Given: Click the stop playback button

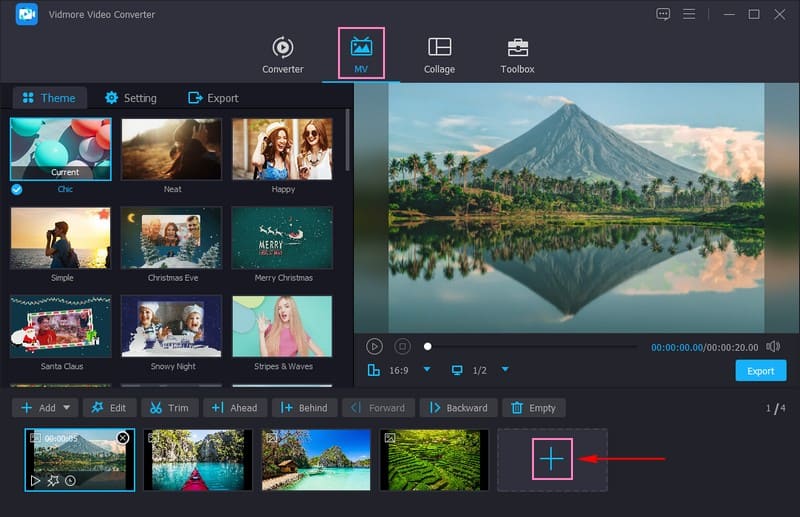Looking at the screenshot, I should [x=402, y=346].
